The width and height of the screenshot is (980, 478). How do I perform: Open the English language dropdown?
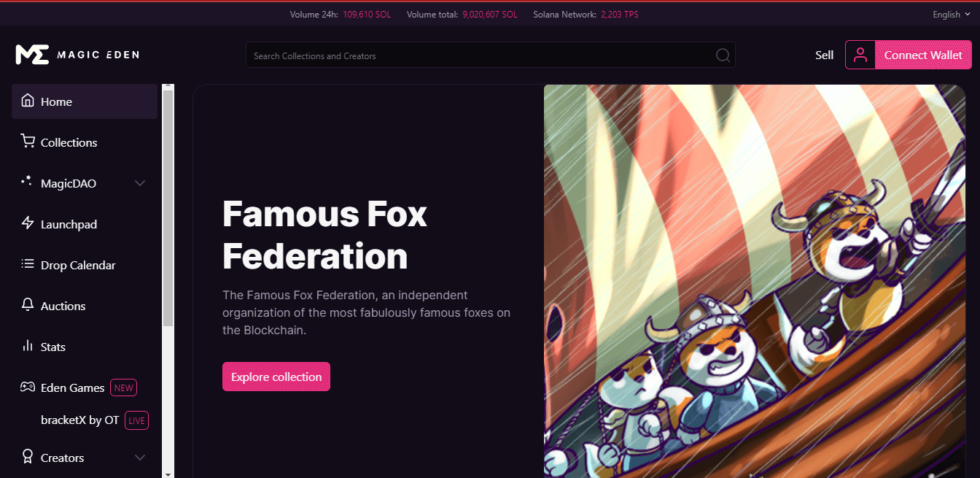point(952,15)
